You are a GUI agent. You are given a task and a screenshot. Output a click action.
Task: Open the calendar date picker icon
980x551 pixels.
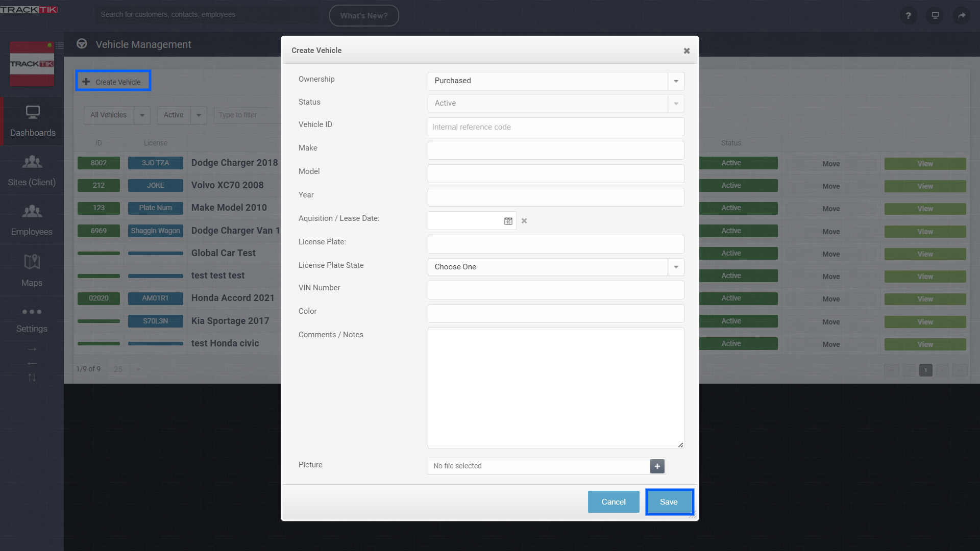(x=508, y=221)
